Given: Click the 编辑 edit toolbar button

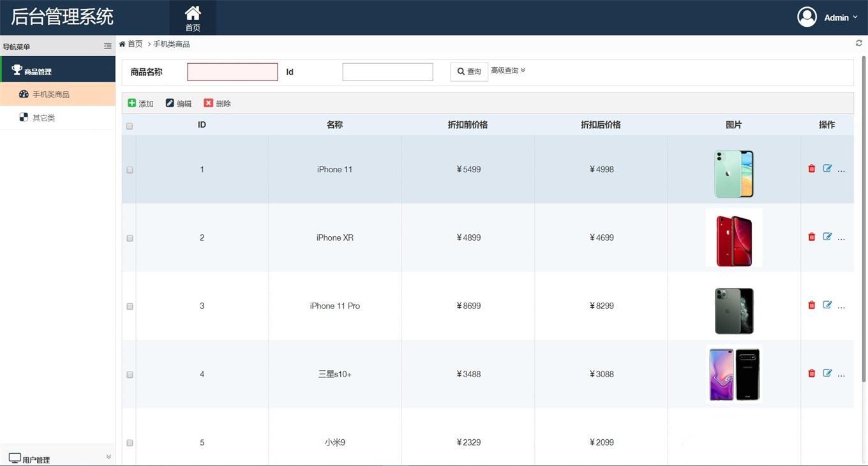Looking at the screenshot, I should click(x=179, y=103).
